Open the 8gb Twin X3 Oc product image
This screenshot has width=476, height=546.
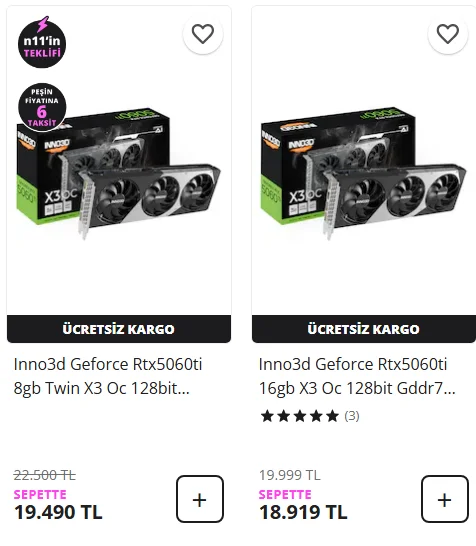click(118, 173)
